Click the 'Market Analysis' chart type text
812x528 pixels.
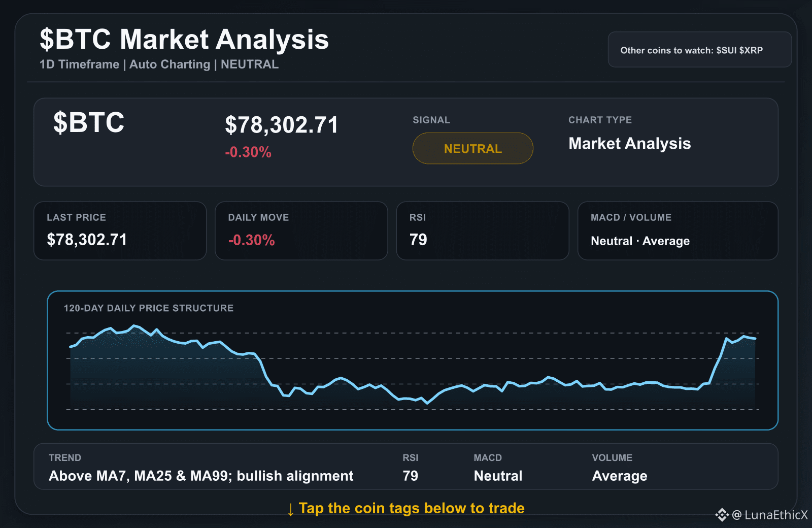coord(629,144)
